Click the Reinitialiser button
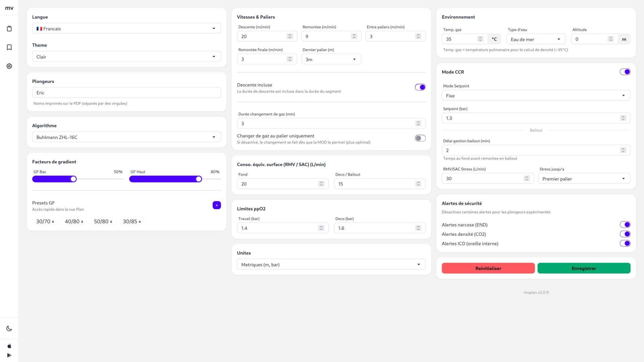Image resolution: width=644 pixels, height=362 pixels. point(488,268)
